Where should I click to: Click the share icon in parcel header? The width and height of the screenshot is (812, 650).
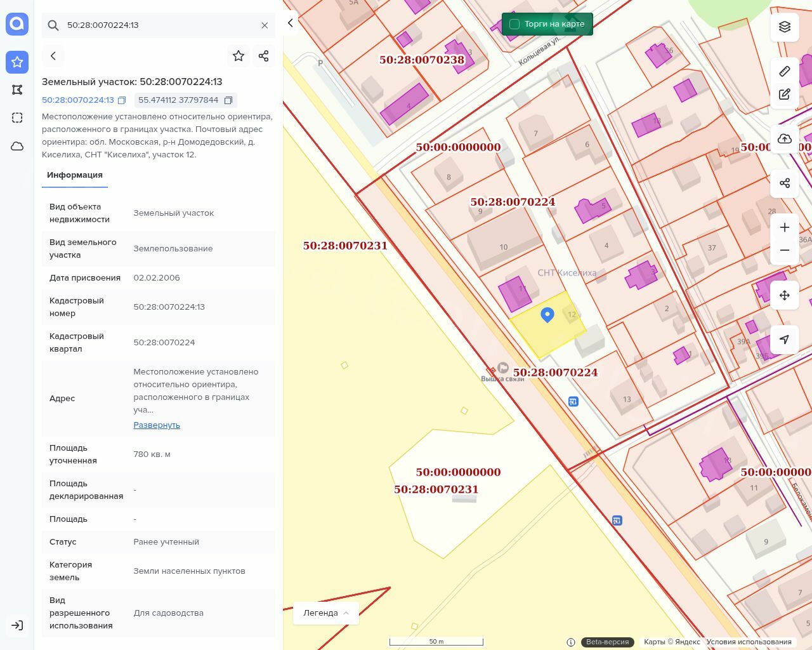(264, 56)
